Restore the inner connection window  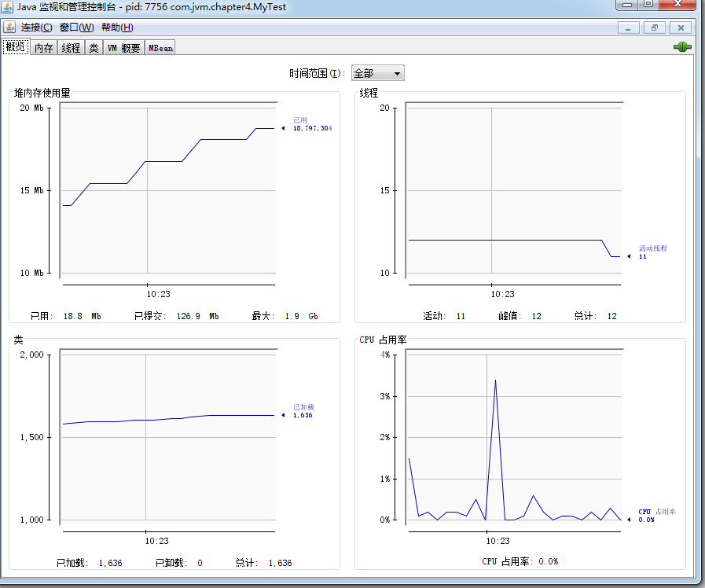click(x=655, y=28)
